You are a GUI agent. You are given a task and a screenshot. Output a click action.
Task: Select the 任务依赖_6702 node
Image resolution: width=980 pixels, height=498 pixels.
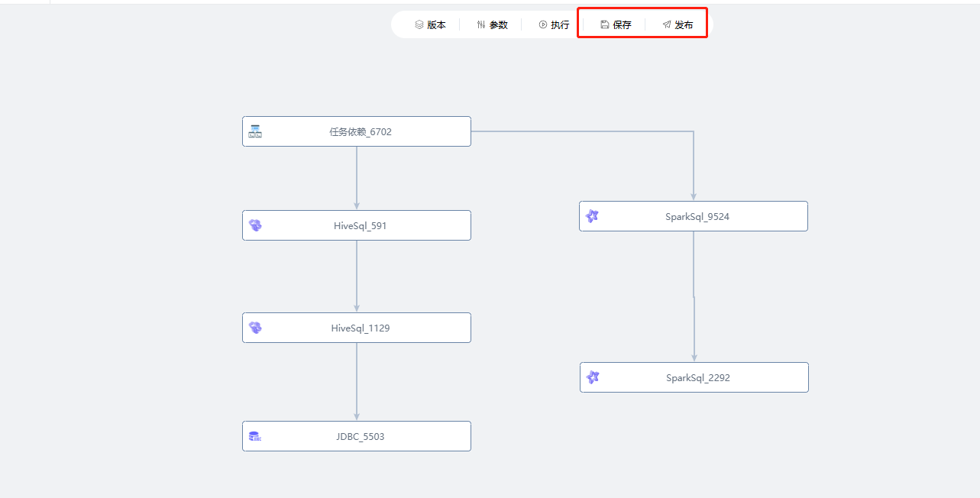pyautogui.click(x=357, y=131)
